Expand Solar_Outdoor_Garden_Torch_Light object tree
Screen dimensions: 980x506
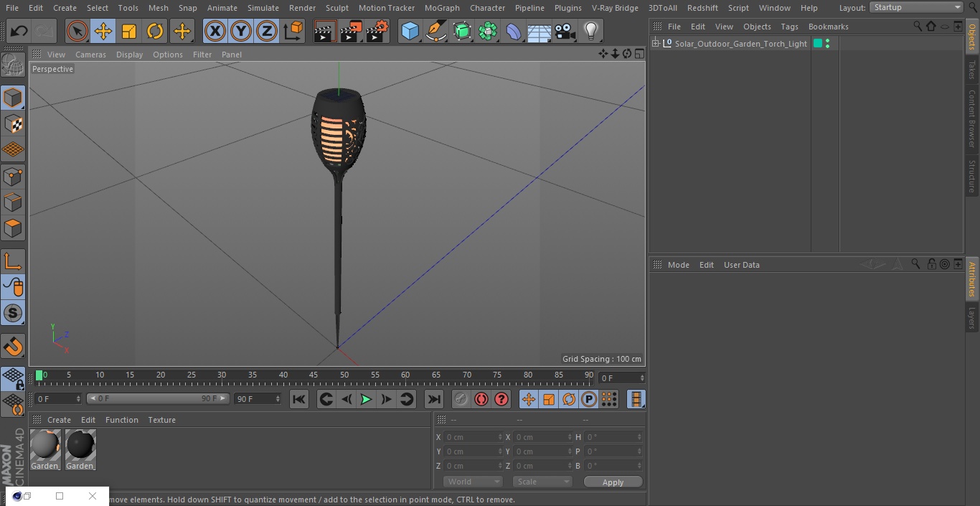(655, 44)
